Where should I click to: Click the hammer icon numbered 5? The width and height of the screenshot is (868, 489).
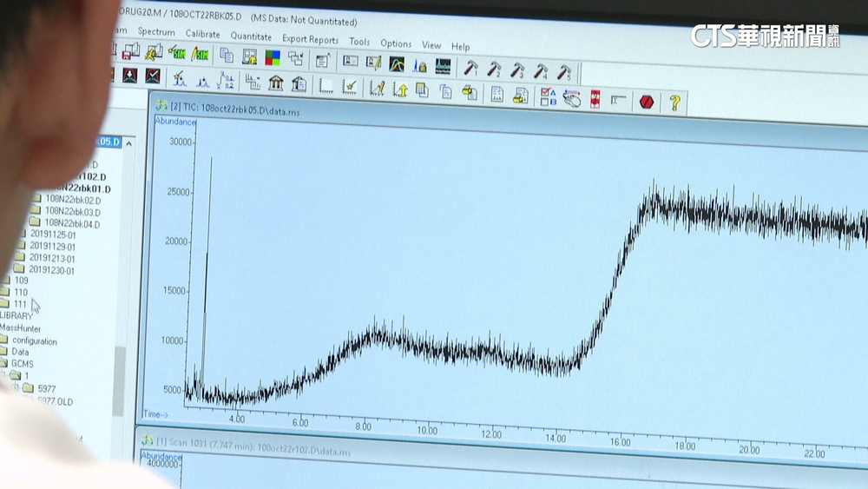pyautogui.click(x=564, y=71)
